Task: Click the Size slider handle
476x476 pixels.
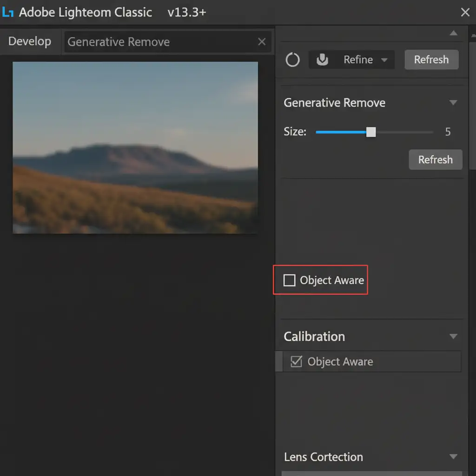Action: pos(371,132)
